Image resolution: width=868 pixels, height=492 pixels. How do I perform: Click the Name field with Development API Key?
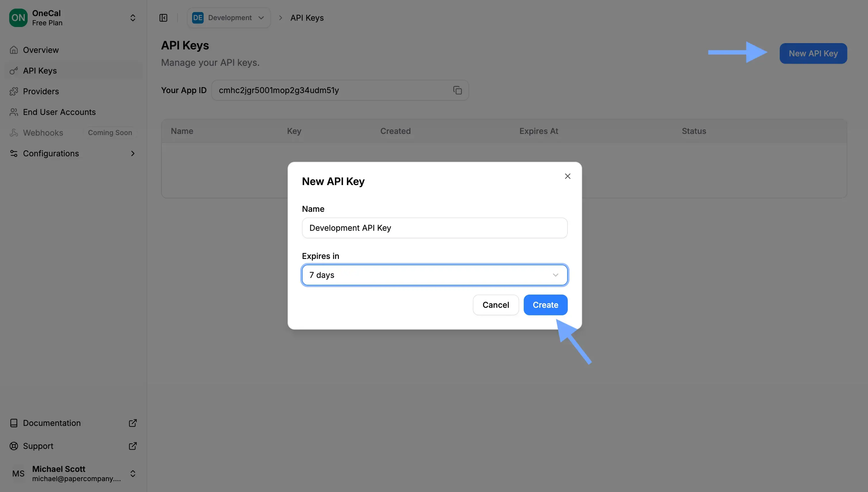click(435, 228)
